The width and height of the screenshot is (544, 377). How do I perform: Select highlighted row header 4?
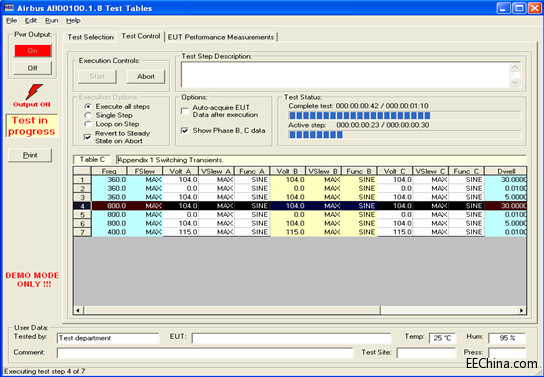tap(82, 206)
